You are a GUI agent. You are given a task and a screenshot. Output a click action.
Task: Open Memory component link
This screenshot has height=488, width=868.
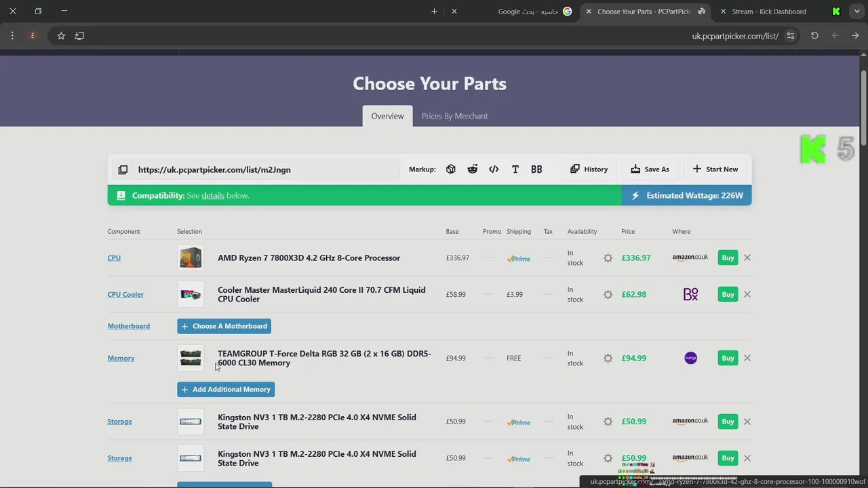121,358
